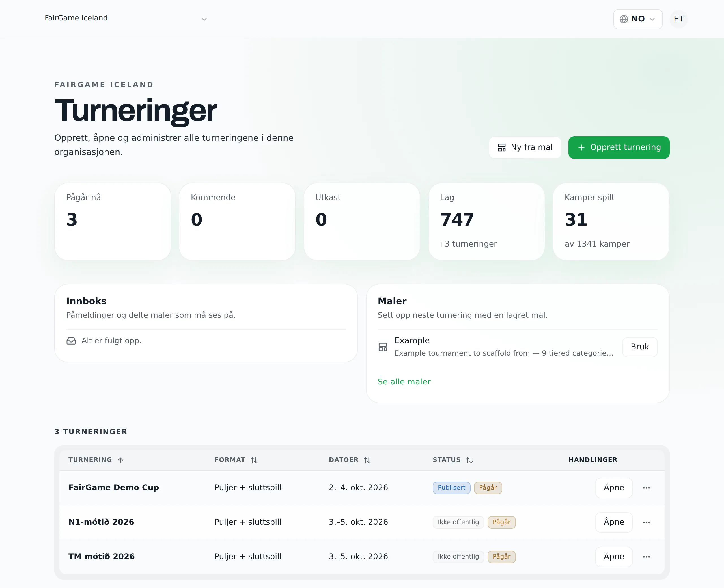Open more actions for TM mótið 2026
This screenshot has width=724, height=588.
point(647,557)
